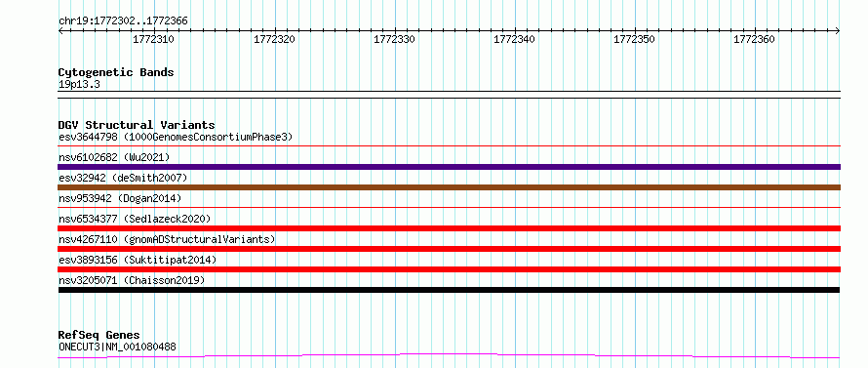Click ruler position 1772340

[514, 39]
